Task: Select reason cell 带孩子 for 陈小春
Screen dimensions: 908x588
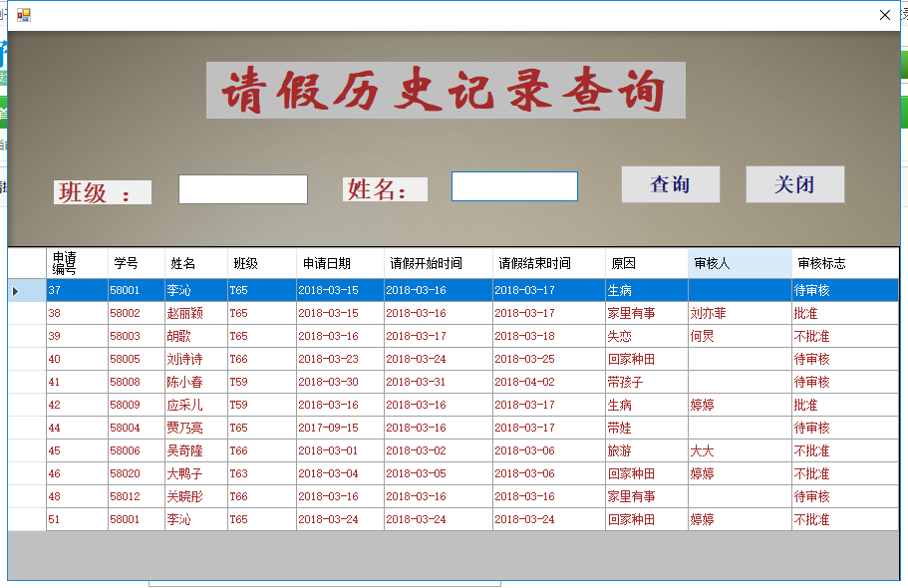Action: coord(645,383)
